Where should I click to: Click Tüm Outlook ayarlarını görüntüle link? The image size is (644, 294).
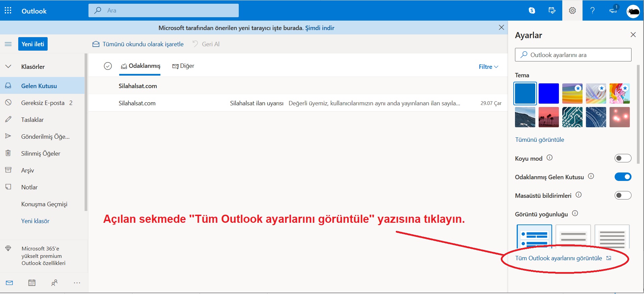pyautogui.click(x=559, y=258)
